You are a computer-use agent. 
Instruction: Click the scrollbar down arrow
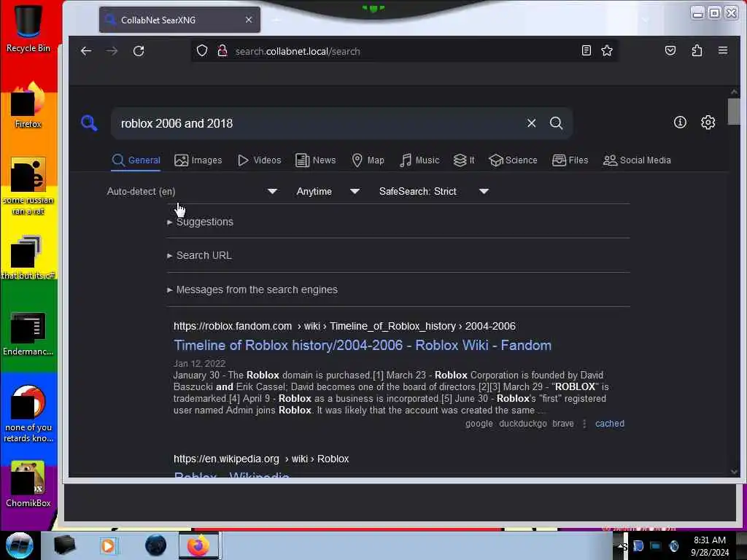coord(734,472)
